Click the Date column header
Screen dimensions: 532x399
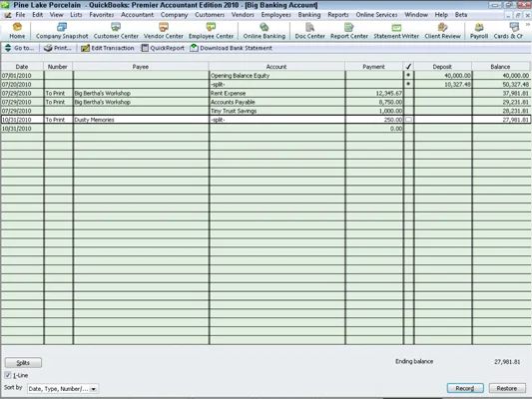point(22,67)
